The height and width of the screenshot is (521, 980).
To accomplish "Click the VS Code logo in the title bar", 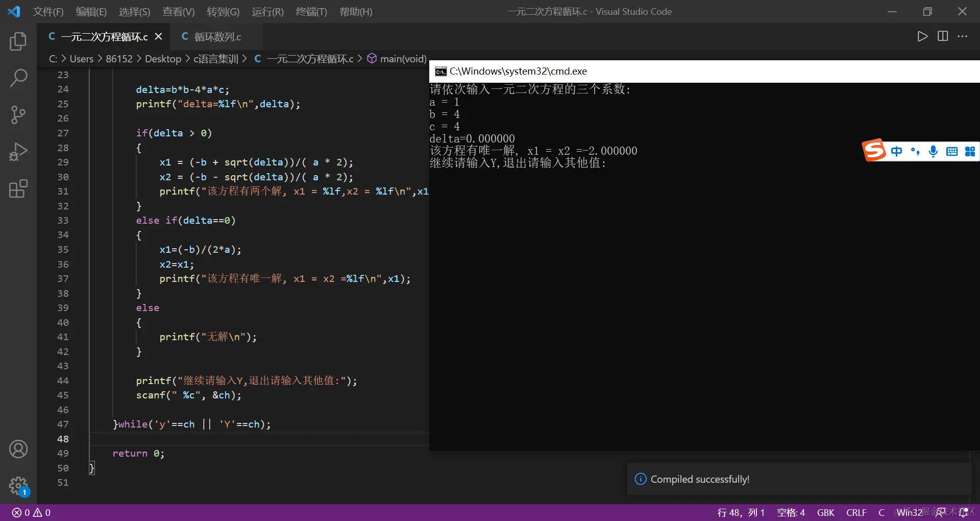I will [14, 11].
